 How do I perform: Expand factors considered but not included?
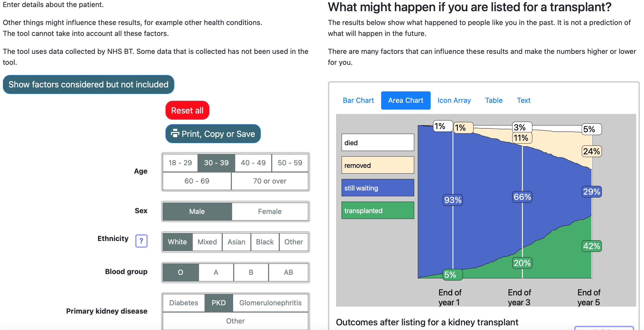coord(88,85)
